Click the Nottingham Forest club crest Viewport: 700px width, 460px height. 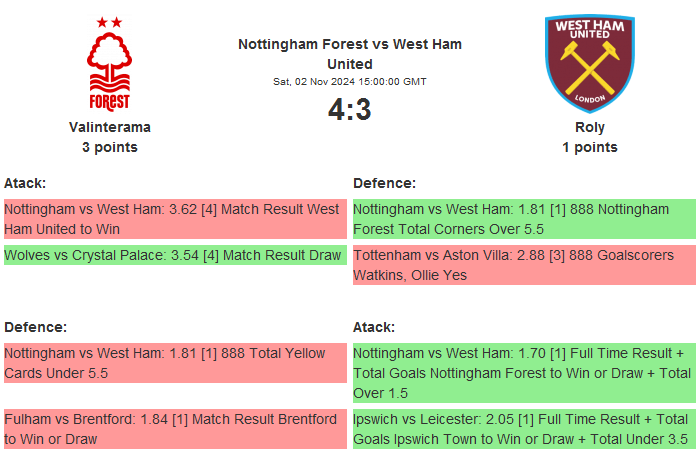tap(109, 63)
